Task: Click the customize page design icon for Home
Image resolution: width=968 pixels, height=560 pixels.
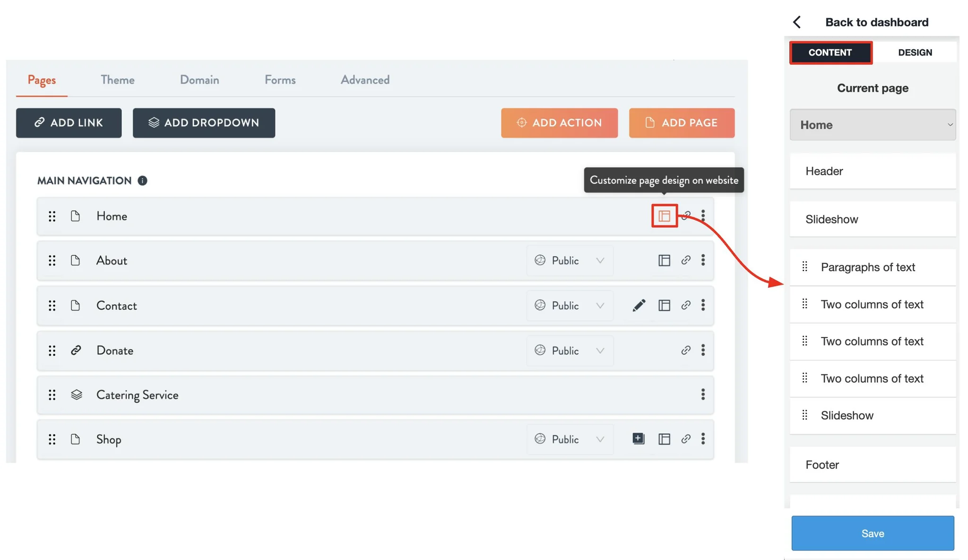Action: [664, 216]
